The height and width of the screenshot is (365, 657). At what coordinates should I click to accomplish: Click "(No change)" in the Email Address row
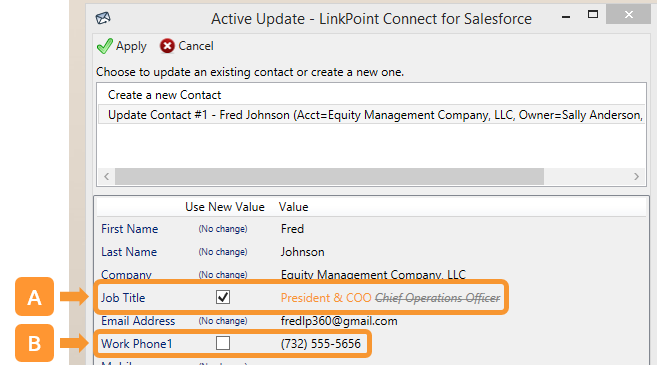[223, 321]
